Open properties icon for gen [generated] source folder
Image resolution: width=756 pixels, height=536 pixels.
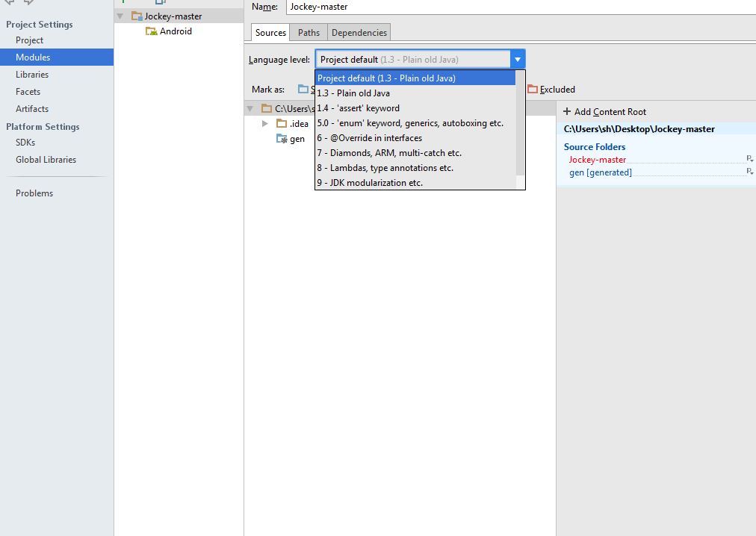749,172
